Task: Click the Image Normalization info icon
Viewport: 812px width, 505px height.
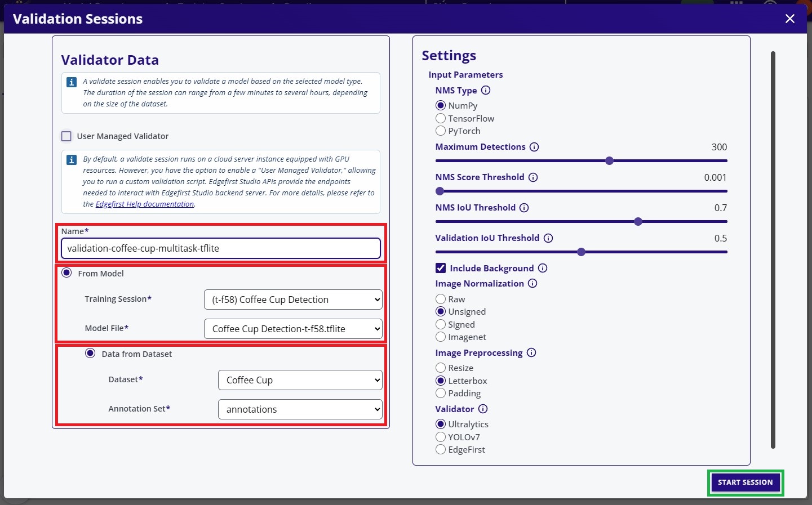Action: click(533, 283)
